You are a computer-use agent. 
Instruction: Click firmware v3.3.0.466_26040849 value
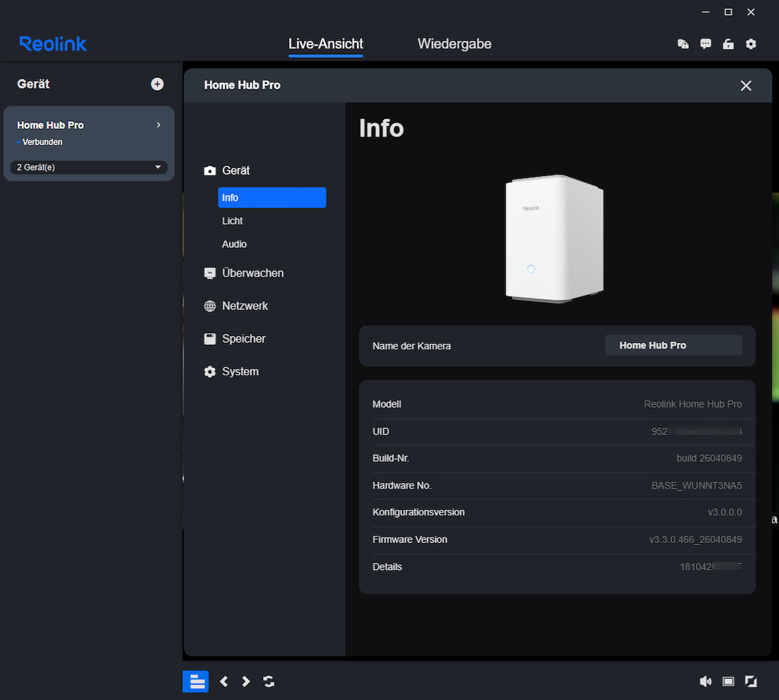(x=696, y=539)
